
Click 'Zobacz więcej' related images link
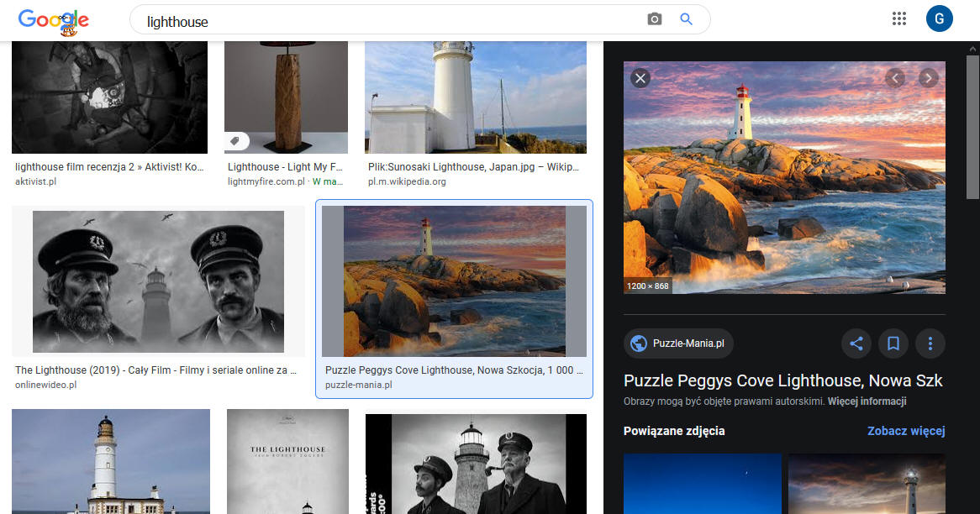[905, 431]
